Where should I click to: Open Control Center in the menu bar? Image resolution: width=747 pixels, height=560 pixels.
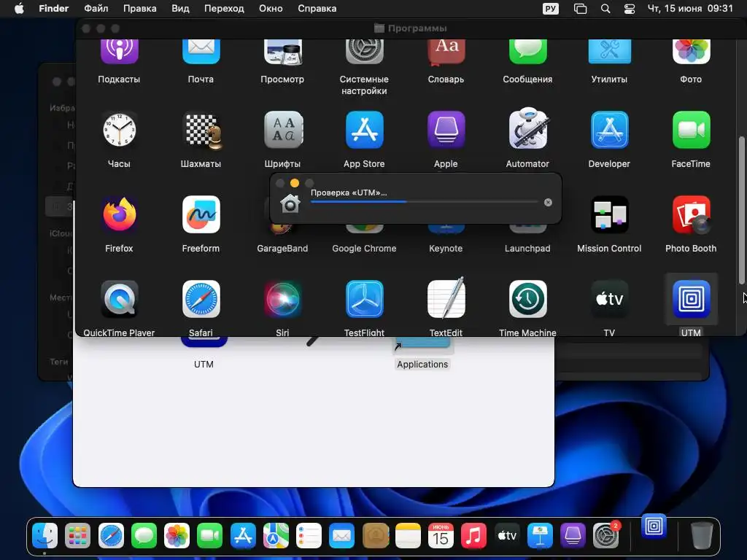pyautogui.click(x=630, y=9)
